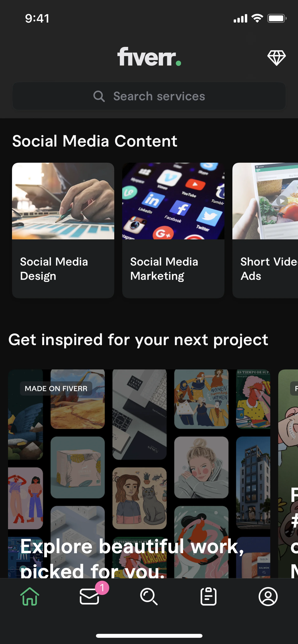298x644 pixels.
Task: Tap the Social Media Marketing title text
Action: click(164, 269)
